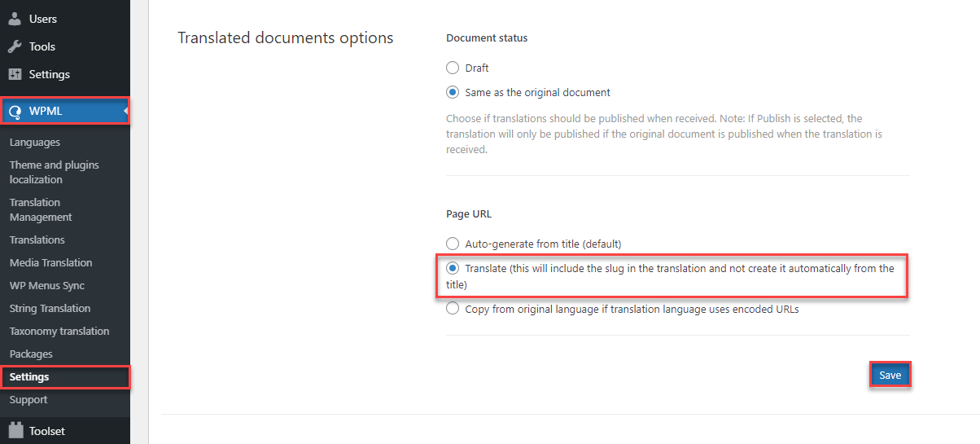980x444 pixels.
Task: Click the Users person icon
Action: coord(15,19)
